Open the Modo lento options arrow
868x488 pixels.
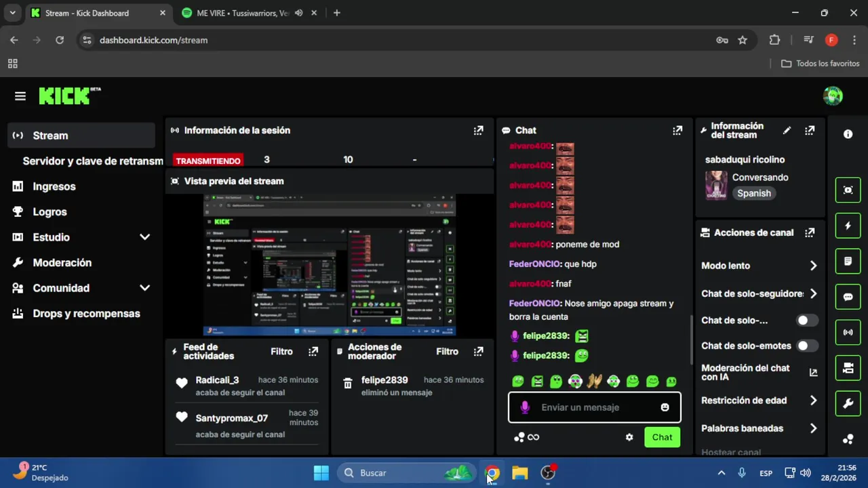(x=813, y=266)
